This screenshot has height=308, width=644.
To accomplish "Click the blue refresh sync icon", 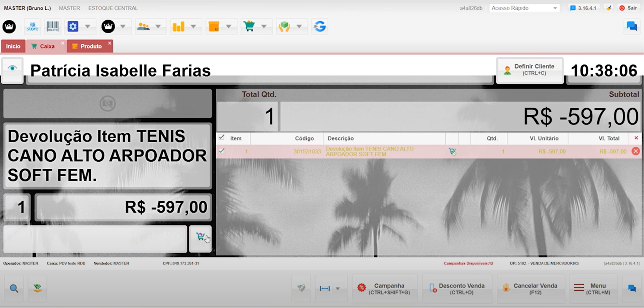I will (x=319, y=27).
